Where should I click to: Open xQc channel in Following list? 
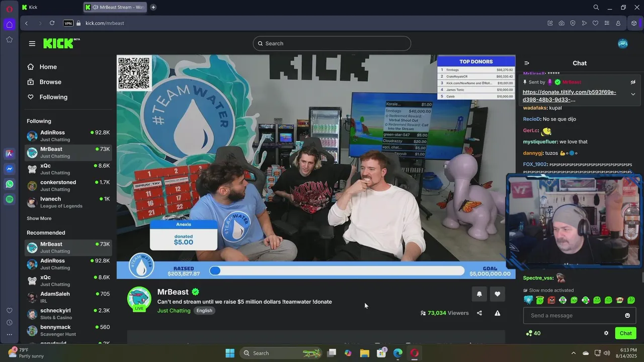[x=68, y=169]
